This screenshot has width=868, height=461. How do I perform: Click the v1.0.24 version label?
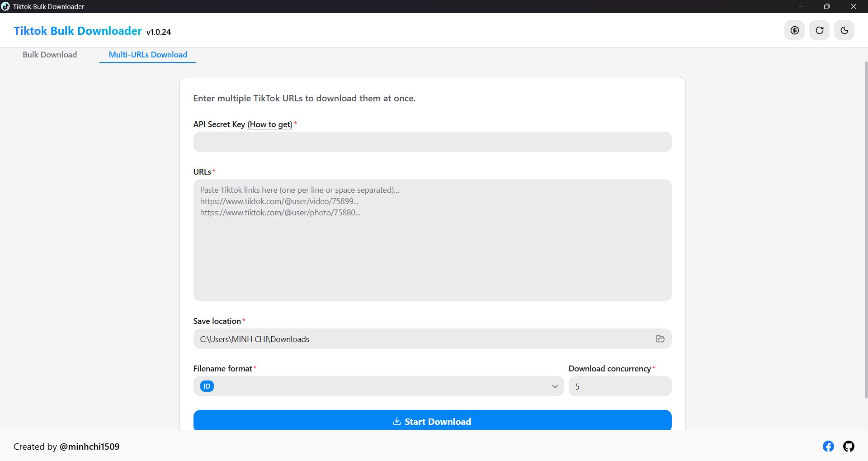pos(159,32)
